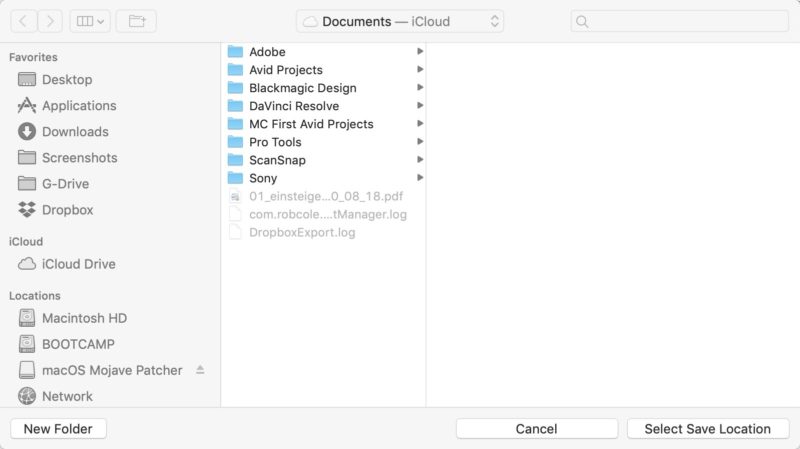Click the G-Drive folder icon in sidebar

(27, 183)
